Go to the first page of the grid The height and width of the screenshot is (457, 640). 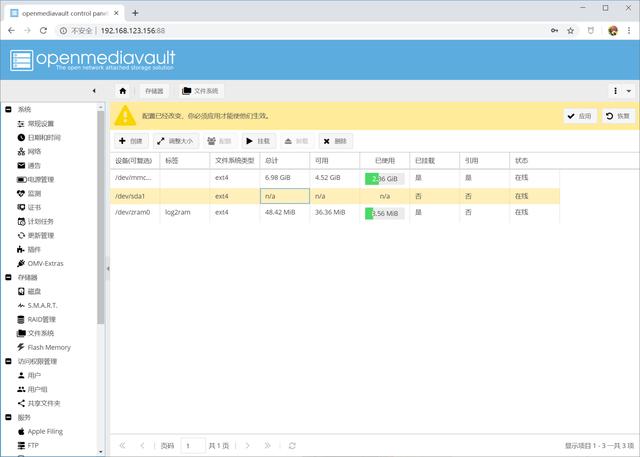[x=122, y=446]
